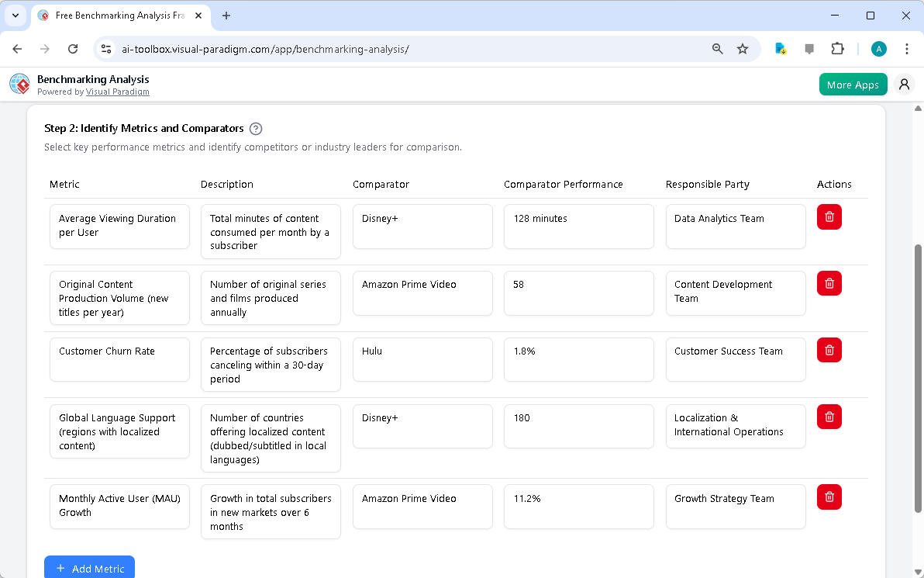The height and width of the screenshot is (578, 924).
Task: Delete the Customer Churn Rate metric row
Action: 829,350
